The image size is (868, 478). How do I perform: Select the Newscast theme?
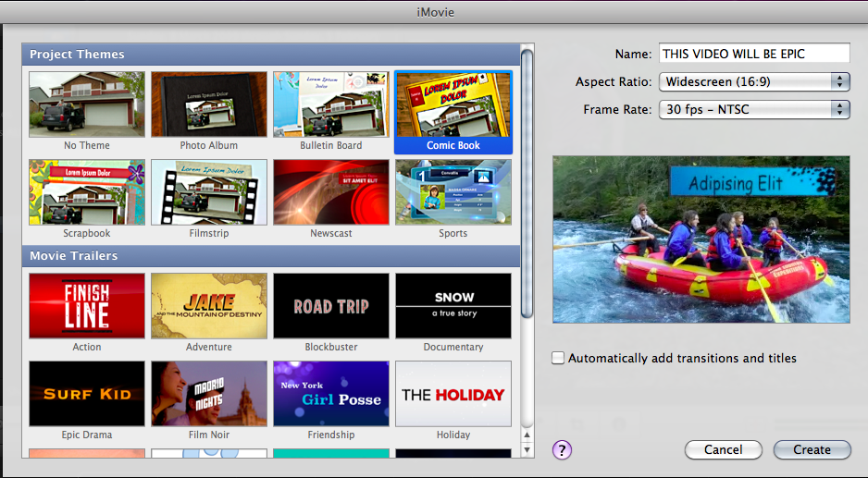(x=331, y=192)
